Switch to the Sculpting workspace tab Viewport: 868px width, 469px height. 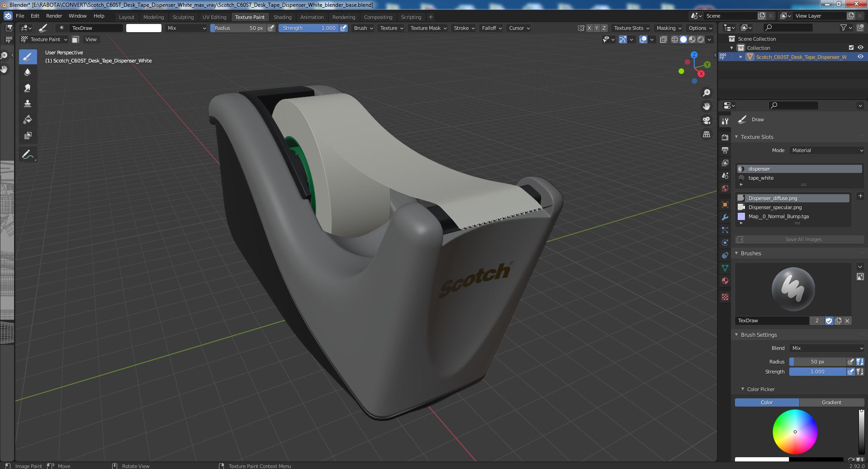pos(183,17)
